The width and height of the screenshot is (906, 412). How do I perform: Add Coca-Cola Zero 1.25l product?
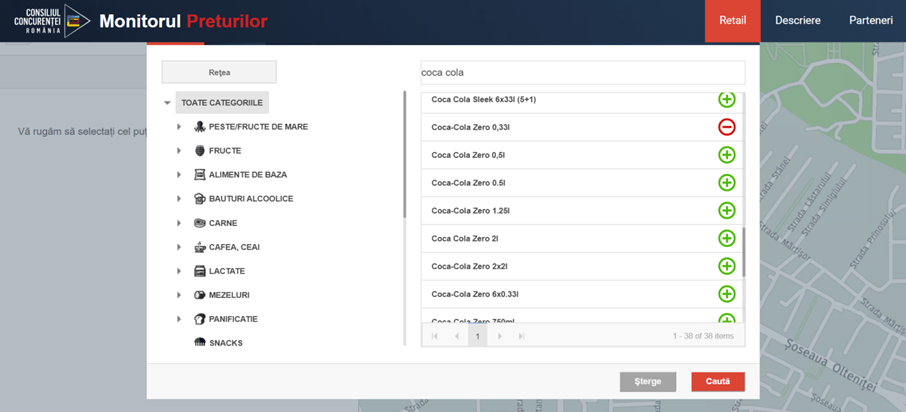click(x=726, y=210)
